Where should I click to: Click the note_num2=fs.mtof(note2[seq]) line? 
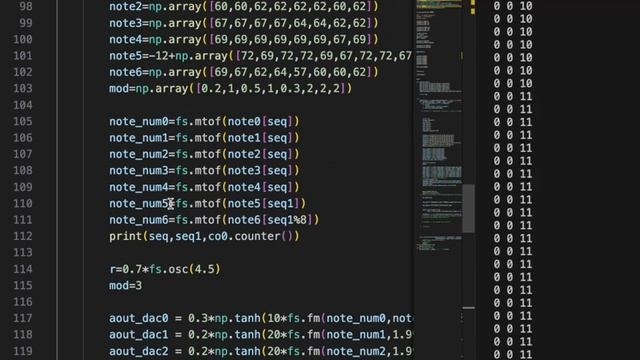coord(204,154)
